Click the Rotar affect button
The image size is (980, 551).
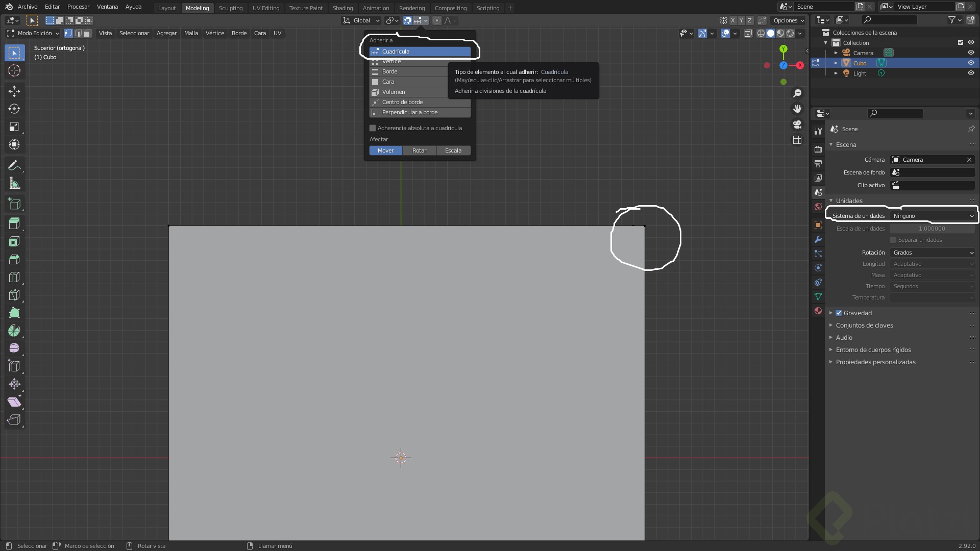[419, 151]
